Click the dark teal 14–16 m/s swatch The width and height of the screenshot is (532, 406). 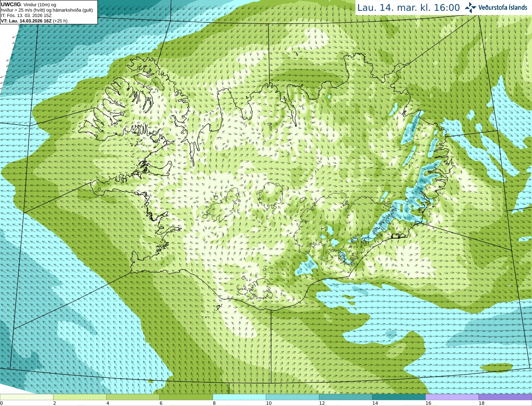tap(399, 397)
